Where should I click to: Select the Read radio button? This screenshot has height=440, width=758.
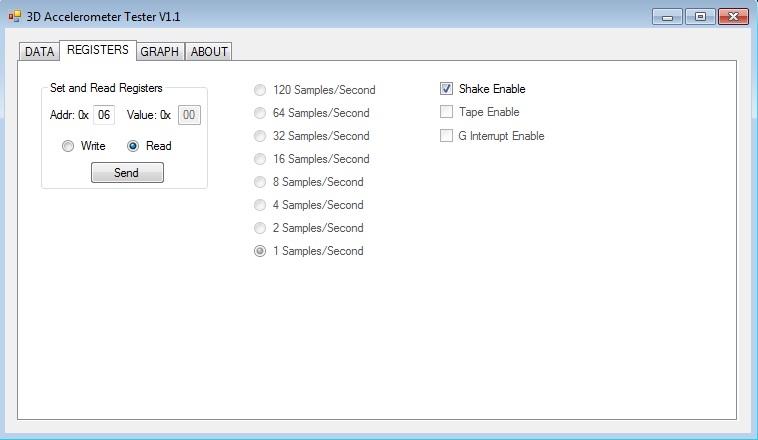133,146
